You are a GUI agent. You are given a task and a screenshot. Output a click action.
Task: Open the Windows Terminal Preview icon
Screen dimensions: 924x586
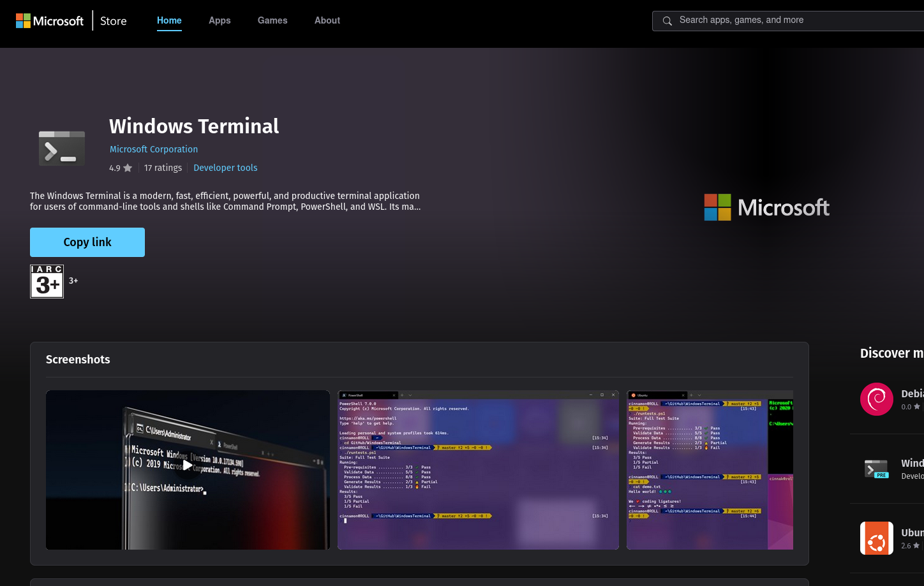pos(877,469)
